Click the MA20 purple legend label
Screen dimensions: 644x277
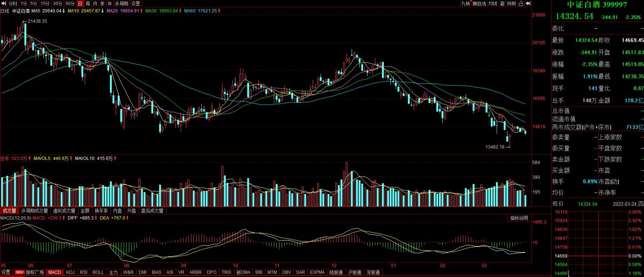tap(123, 11)
